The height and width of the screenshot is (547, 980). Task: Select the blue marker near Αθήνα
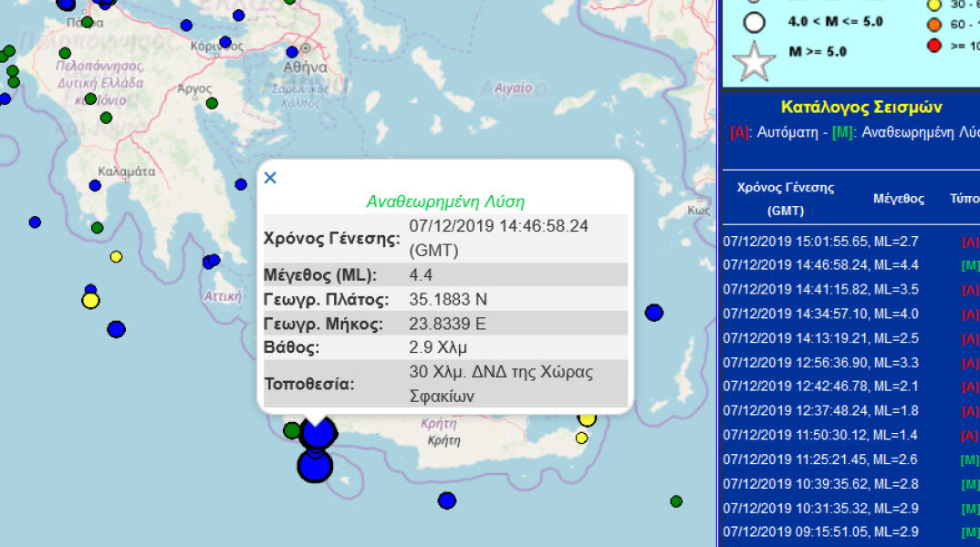click(x=292, y=52)
